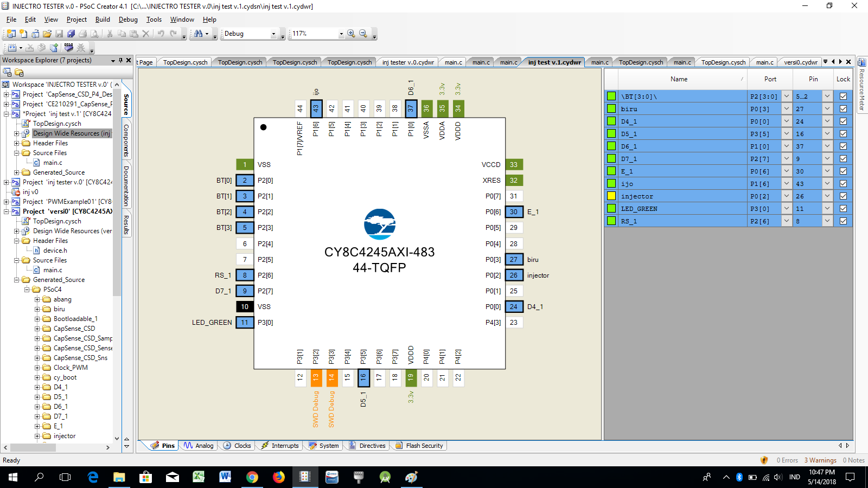This screenshot has height=488, width=868.
Task: Click pin 26 box labeled injector
Action: (514, 275)
